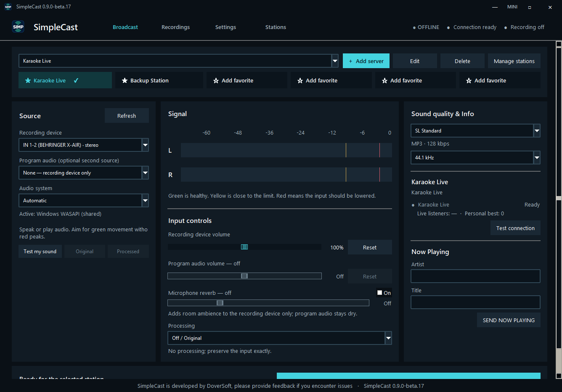Click the Connection ready status text

475,27
